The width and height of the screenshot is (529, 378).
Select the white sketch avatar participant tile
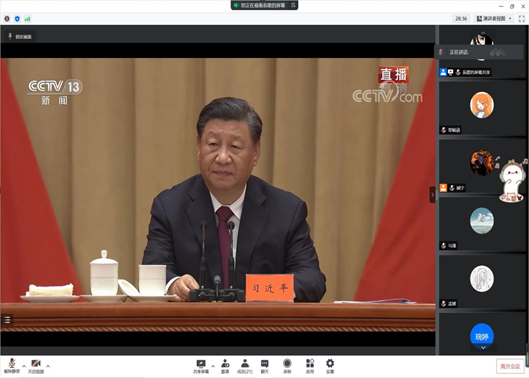pos(482,282)
